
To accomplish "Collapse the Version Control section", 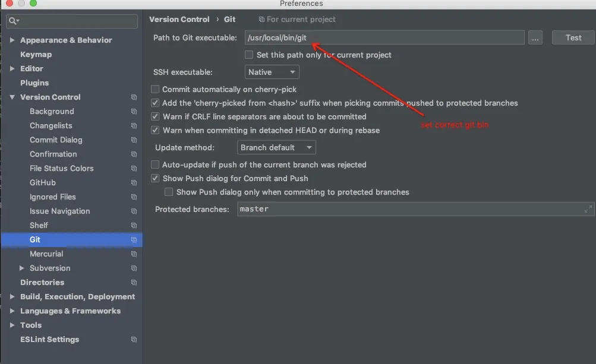I will (12, 97).
